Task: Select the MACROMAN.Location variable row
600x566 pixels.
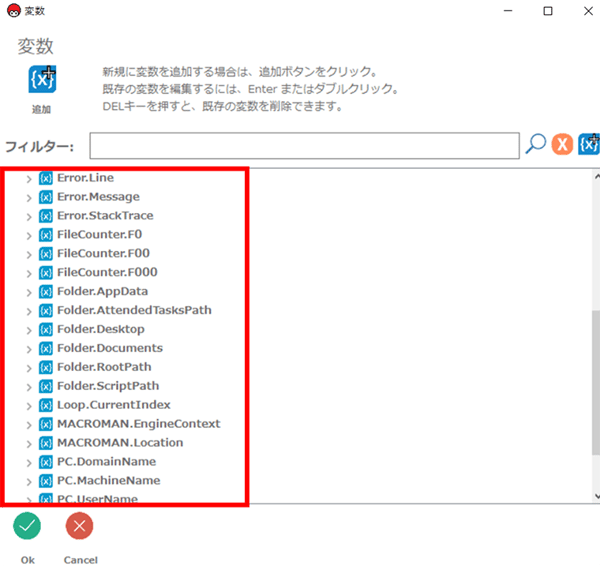Action: (120, 443)
